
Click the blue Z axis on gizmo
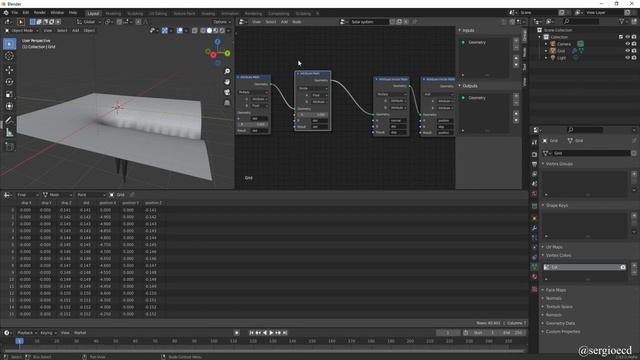(x=218, y=42)
